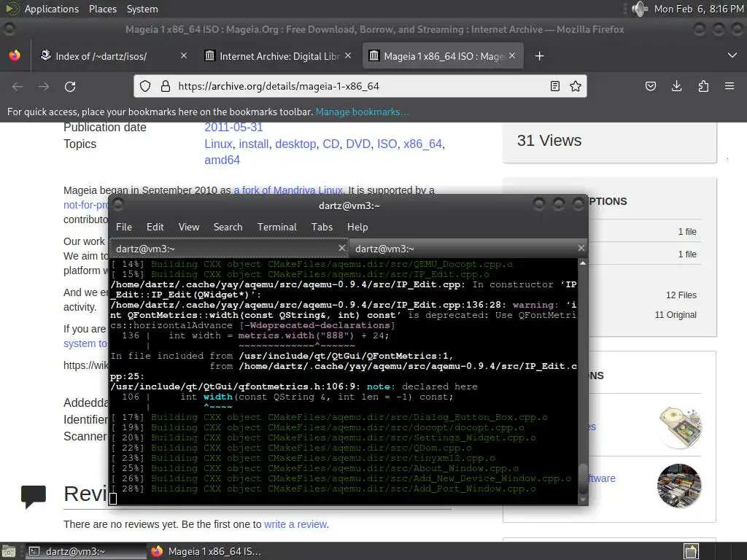Click the terminal scrollbar up arrow
The width and height of the screenshot is (747, 560).
(583, 262)
